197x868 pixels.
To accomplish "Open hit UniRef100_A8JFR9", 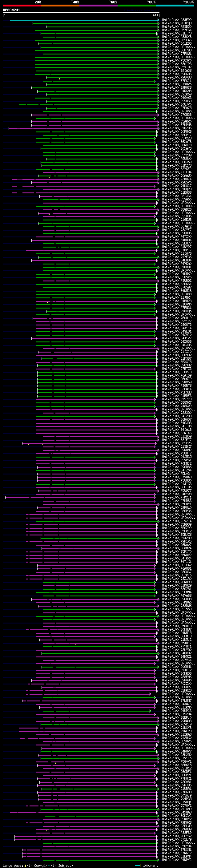I will point(177,20).
